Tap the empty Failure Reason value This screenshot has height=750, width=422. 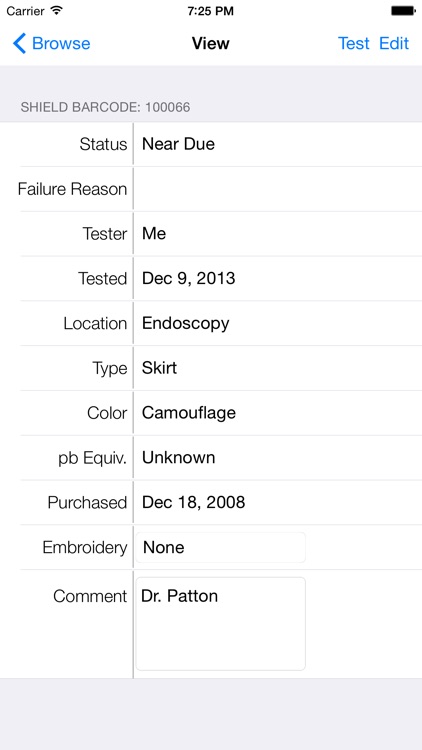coord(278,189)
